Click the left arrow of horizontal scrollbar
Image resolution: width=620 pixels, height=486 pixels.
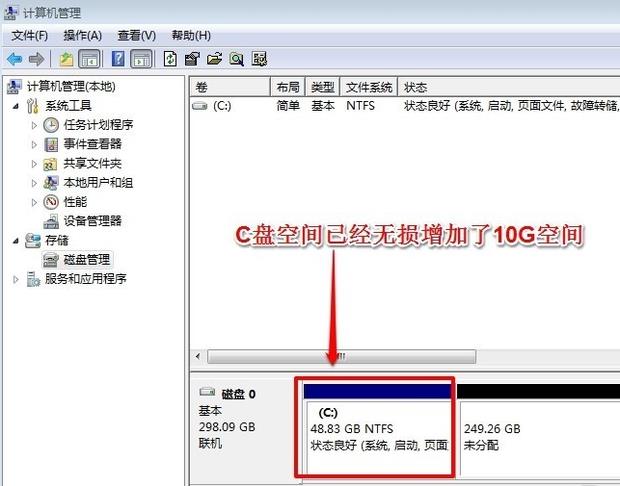click(198, 356)
